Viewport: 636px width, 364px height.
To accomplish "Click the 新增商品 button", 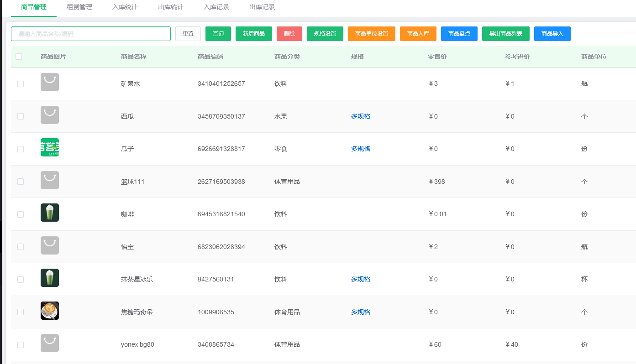I will 253,33.
